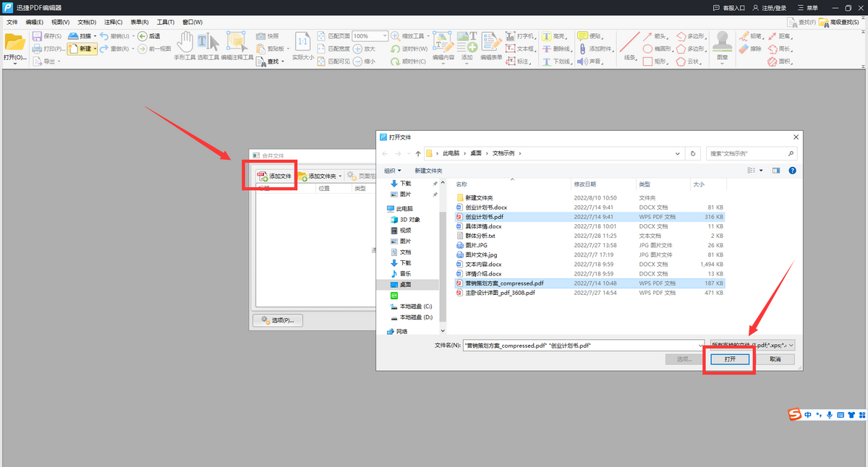Open the 视图(V) menu
Viewport: 868px width, 467px height.
pos(61,22)
